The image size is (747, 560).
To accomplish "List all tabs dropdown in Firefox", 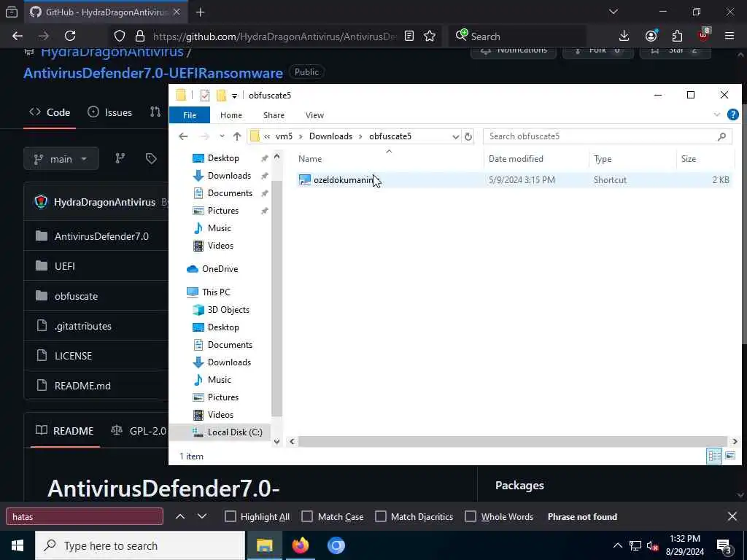I will 614,12.
